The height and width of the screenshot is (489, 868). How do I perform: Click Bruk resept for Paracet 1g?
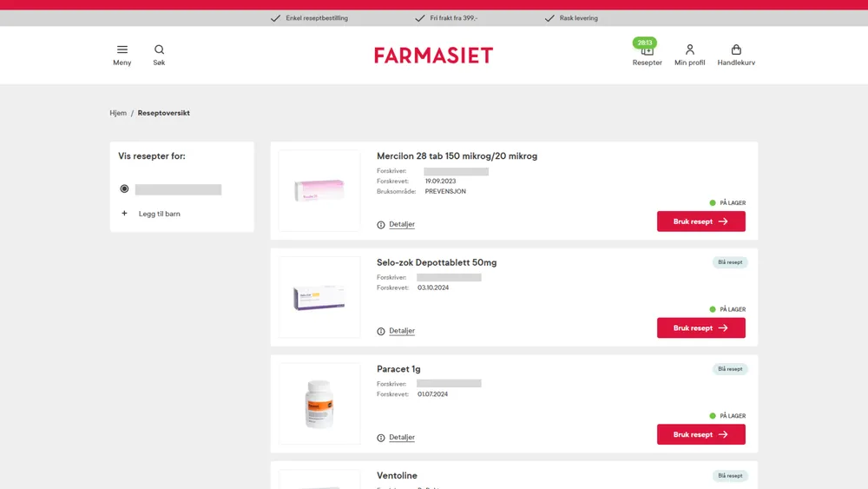pos(700,435)
